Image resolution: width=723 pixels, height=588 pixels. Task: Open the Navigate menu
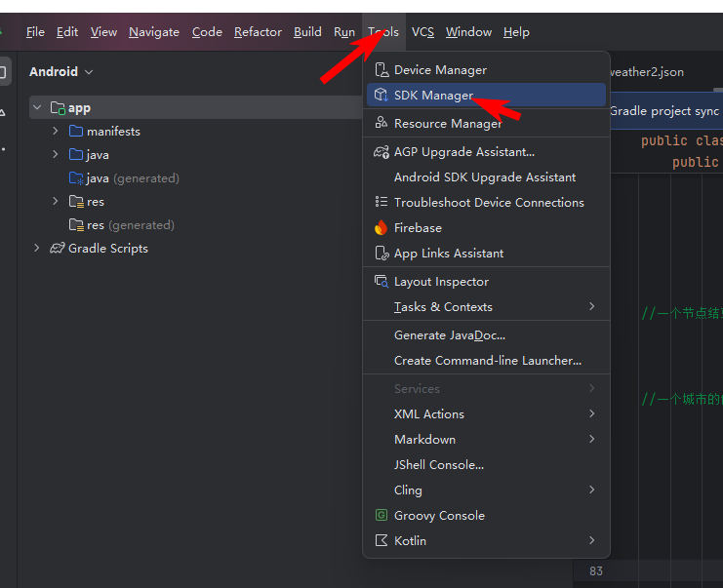[154, 32]
